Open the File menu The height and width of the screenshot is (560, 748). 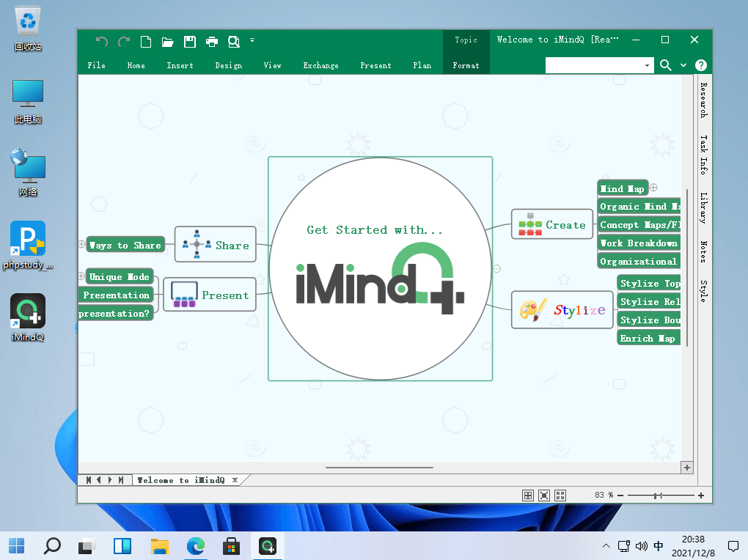click(96, 65)
